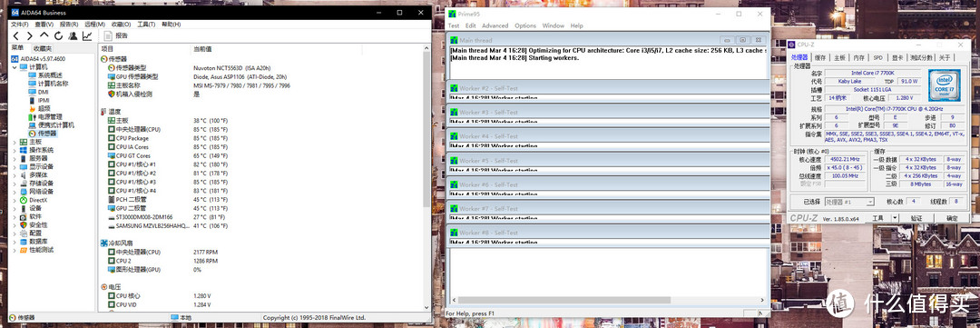Click the up-level arrow in AIDA64 toolbar
This screenshot has width=980, height=328.
44,35
